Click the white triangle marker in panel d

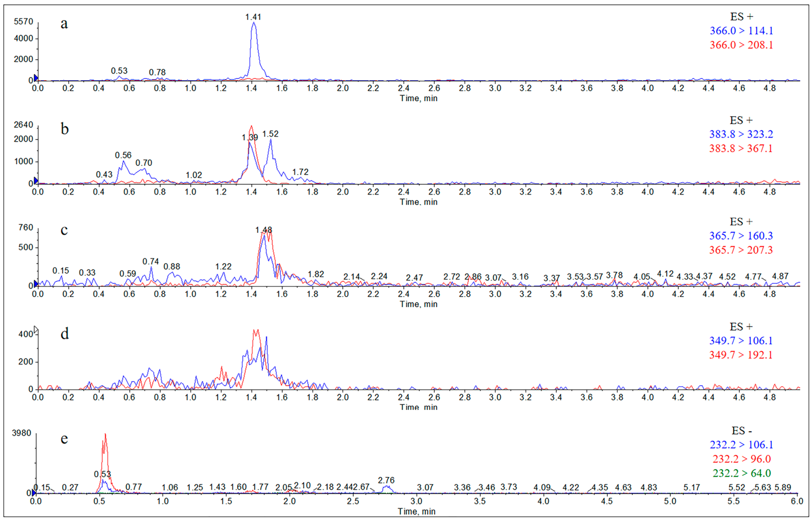click(36, 330)
